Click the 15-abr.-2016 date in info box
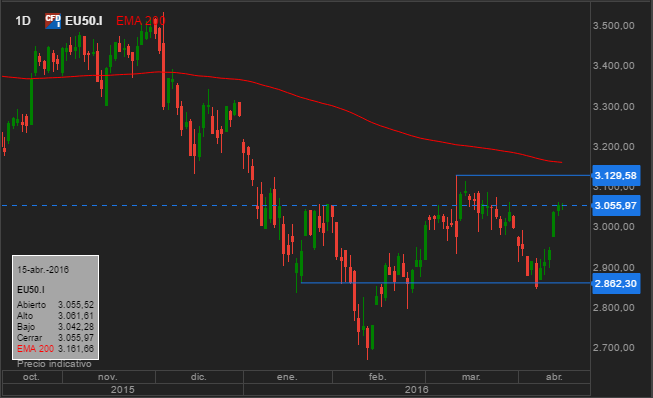 (43, 270)
